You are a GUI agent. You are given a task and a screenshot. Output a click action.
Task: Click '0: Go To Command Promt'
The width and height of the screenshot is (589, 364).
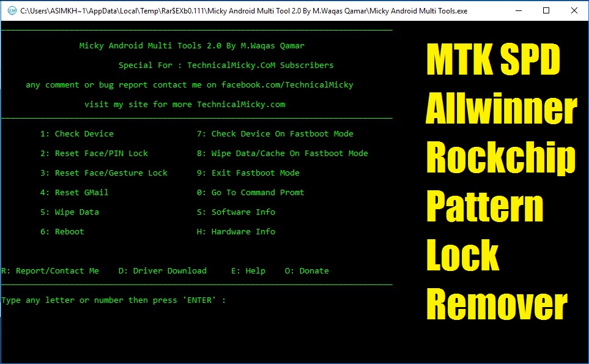pos(250,192)
